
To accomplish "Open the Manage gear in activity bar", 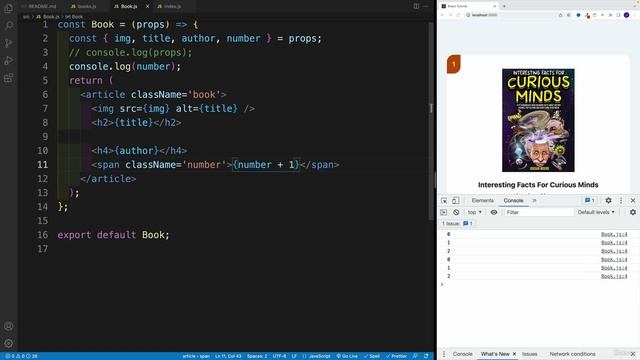I will pos(9,343).
